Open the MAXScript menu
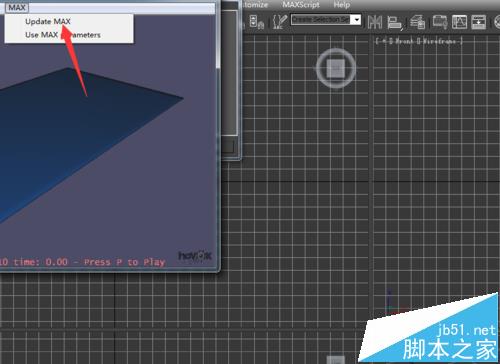Screen dimensions: 500x364 coord(301,5)
